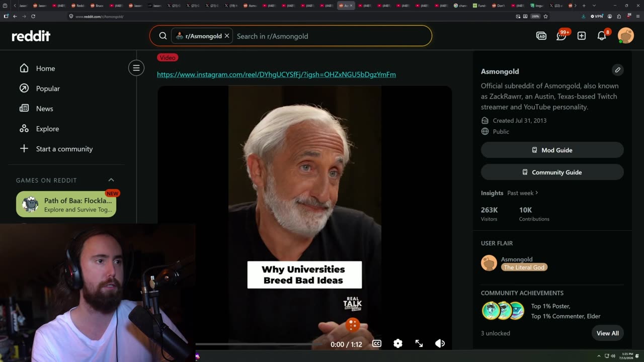Open the Reddit advertise AD icon
This screenshot has height=362, width=644.
[541, 36]
